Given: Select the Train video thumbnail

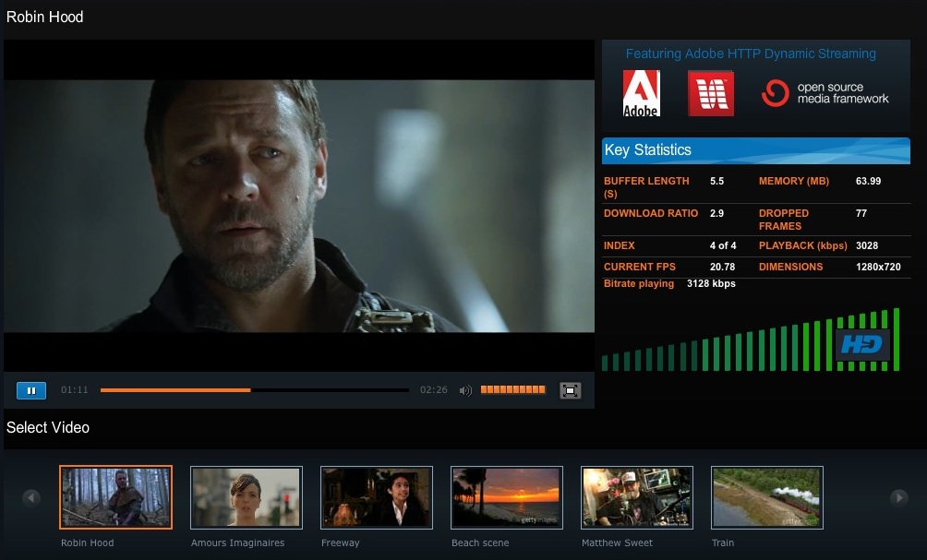Looking at the screenshot, I should (x=766, y=497).
